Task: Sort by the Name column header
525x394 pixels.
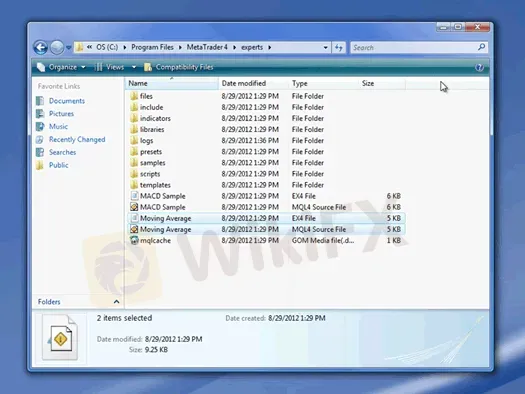Action: point(172,83)
